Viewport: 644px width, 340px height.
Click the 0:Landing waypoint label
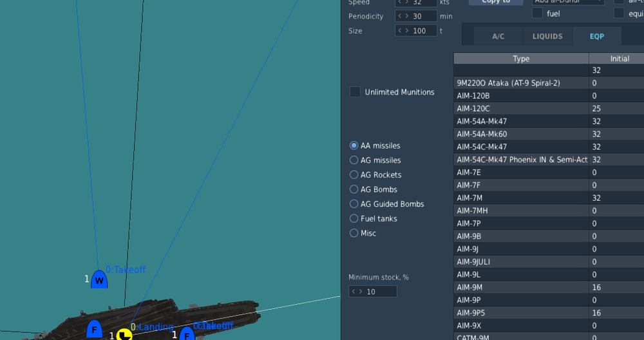point(152,327)
